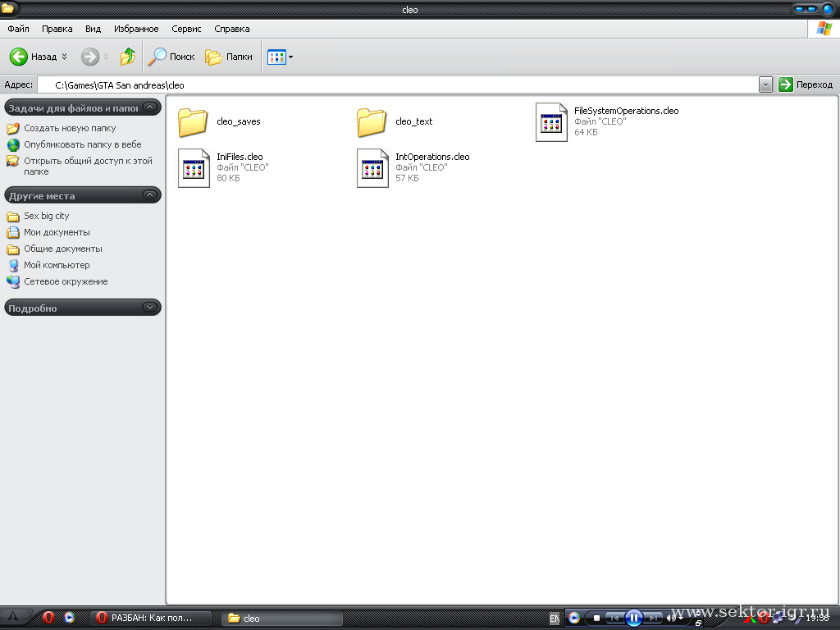Click the network computers tray icon

[x=778, y=619]
